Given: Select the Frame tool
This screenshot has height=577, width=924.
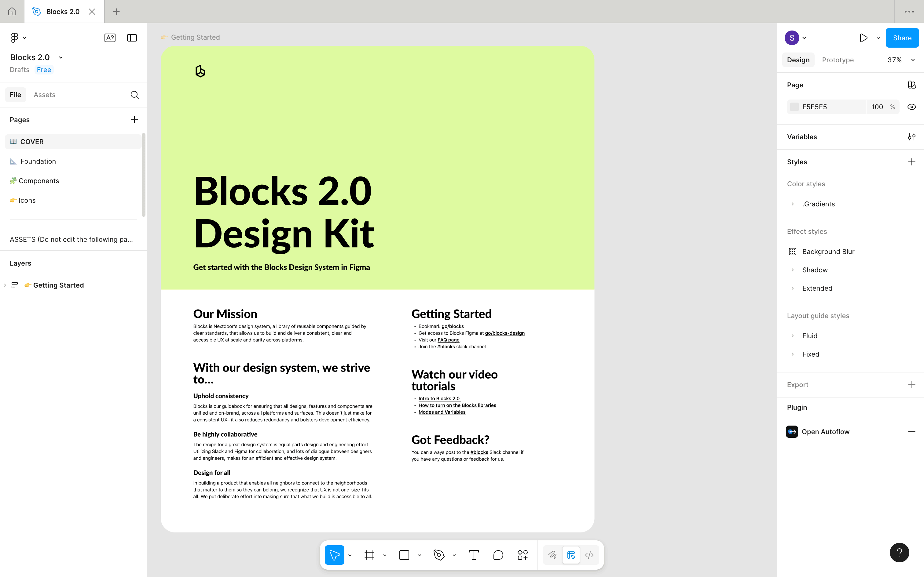Looking at the screenshot, I should tap(369, 555).
